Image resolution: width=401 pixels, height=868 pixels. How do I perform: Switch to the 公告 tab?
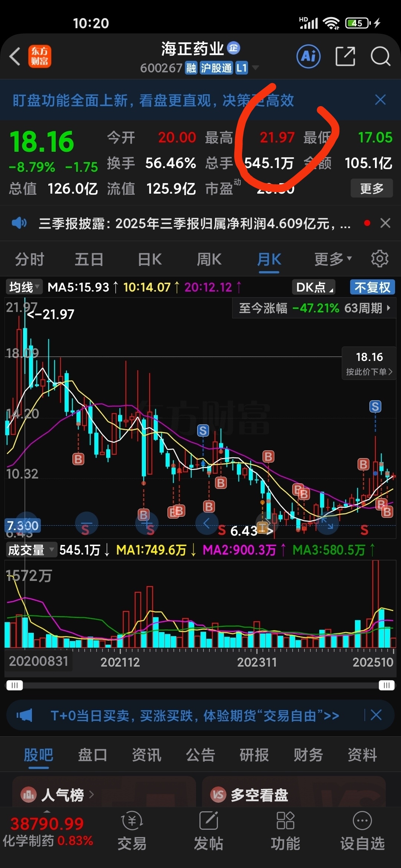click(x=200, y=755)
